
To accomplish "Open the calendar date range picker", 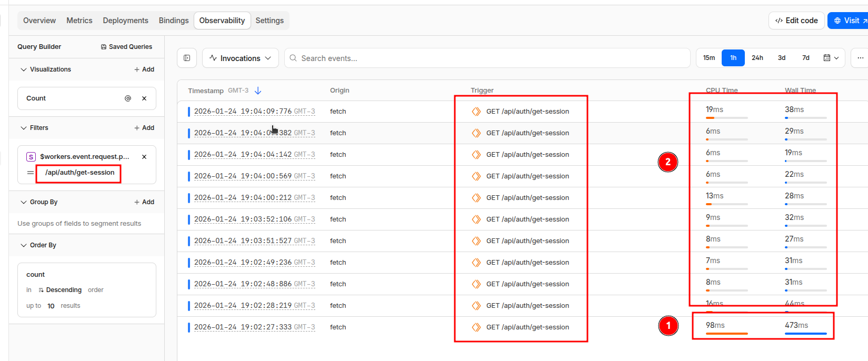I will (x=831, y=58).
